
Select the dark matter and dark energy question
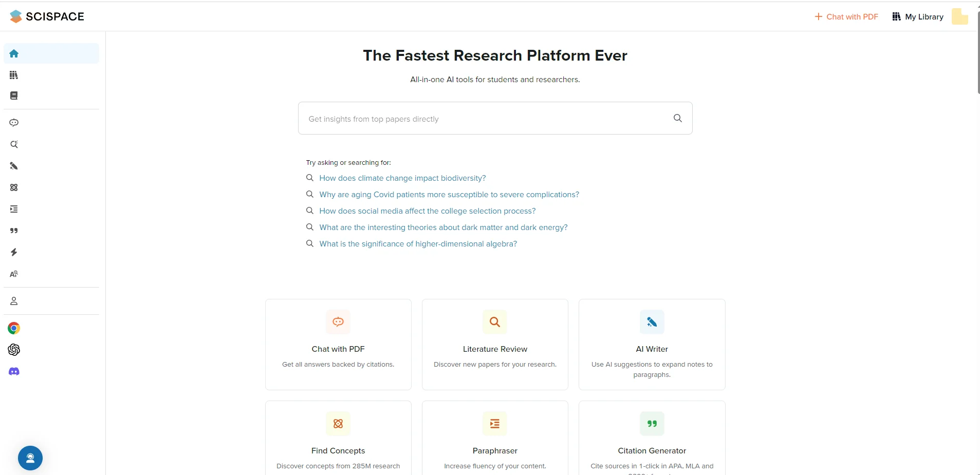[x=443, y=227]
